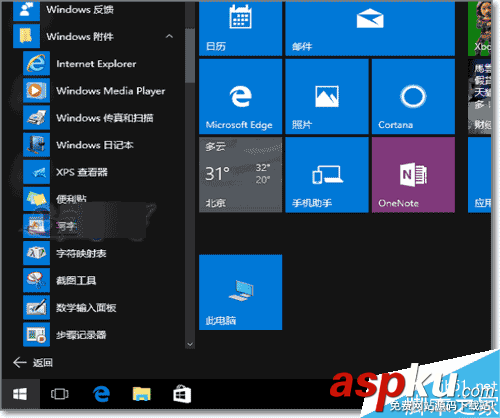This screenshot has height=418, width=500.
Task: Click the Windows 附件 folder icon
Action: (26, 36)
